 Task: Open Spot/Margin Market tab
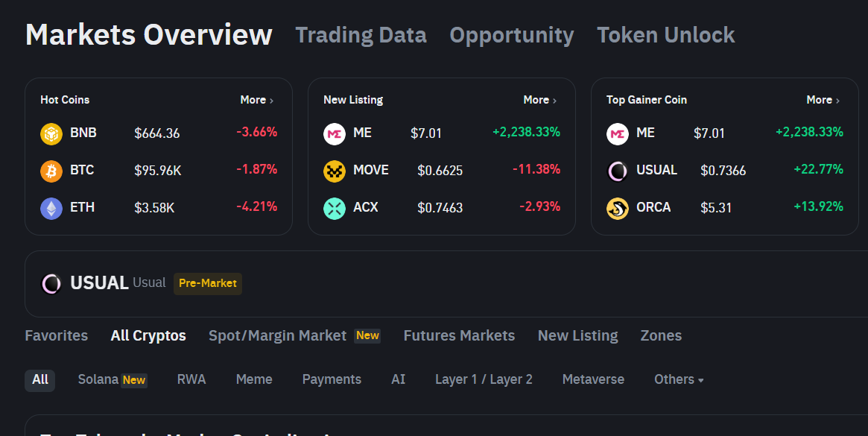277,335
